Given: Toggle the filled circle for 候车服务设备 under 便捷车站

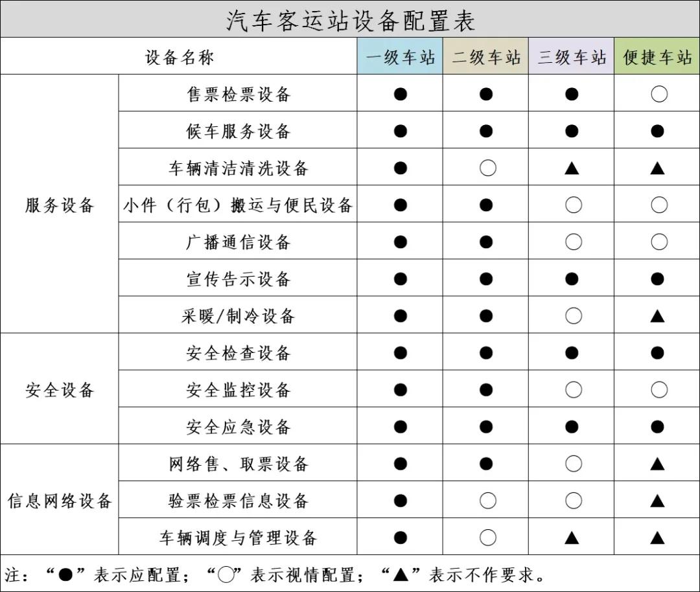Looking at the screenshot, I should click(x=658, y=131).
